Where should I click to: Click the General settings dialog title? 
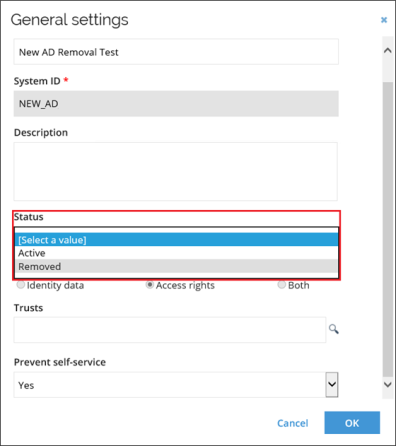[x=69, y=20]
